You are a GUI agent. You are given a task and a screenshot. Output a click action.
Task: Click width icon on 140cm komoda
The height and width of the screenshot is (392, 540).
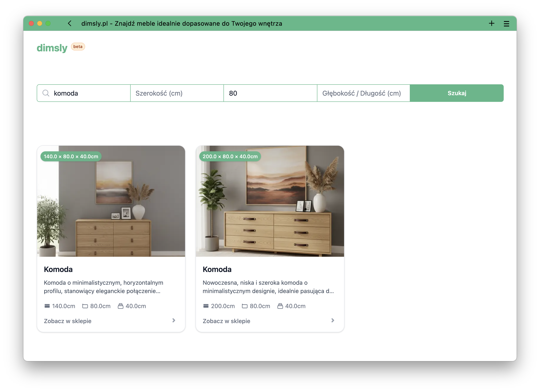point(47,306)
